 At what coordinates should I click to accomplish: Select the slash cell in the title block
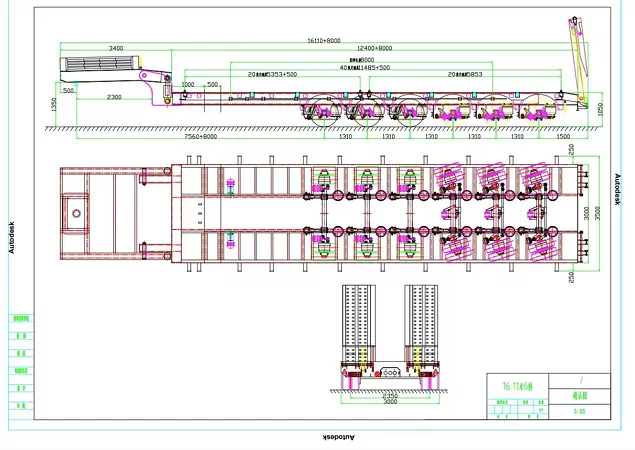[x=580, y=381]
